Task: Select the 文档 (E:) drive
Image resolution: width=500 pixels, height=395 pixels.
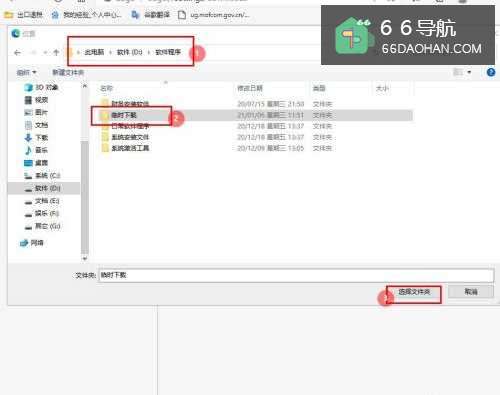Action: pos(42,201)
